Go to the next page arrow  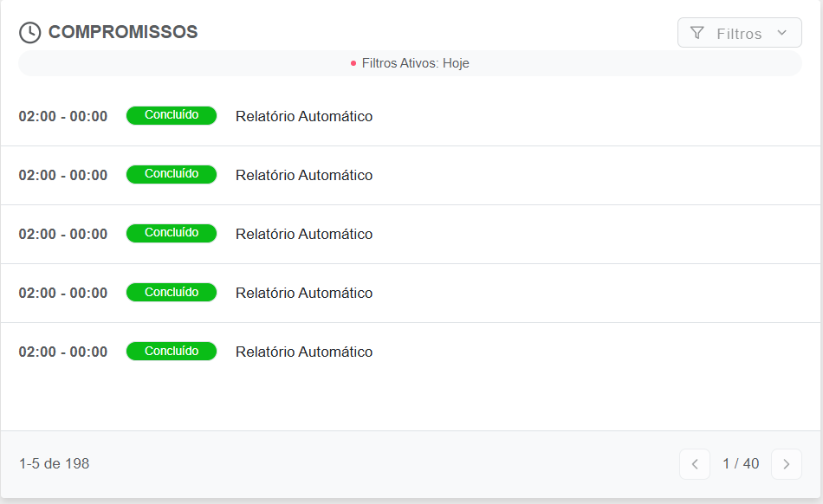click(x=787, y=464)
